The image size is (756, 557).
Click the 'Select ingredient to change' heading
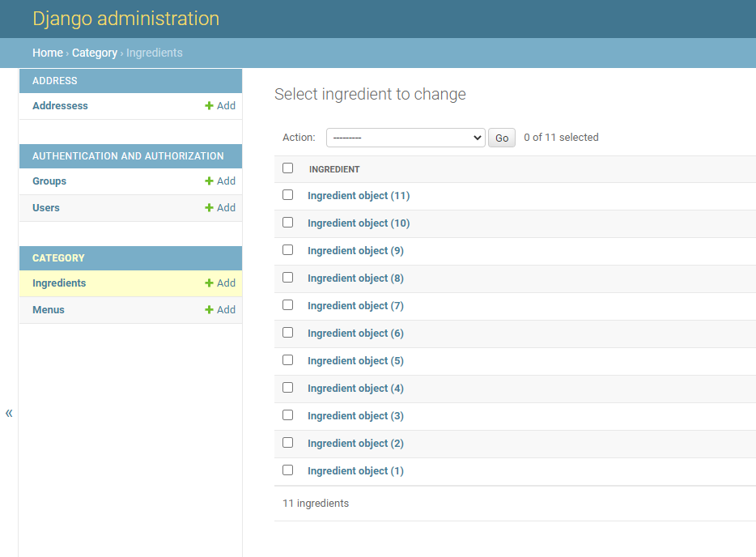point(370,94)
